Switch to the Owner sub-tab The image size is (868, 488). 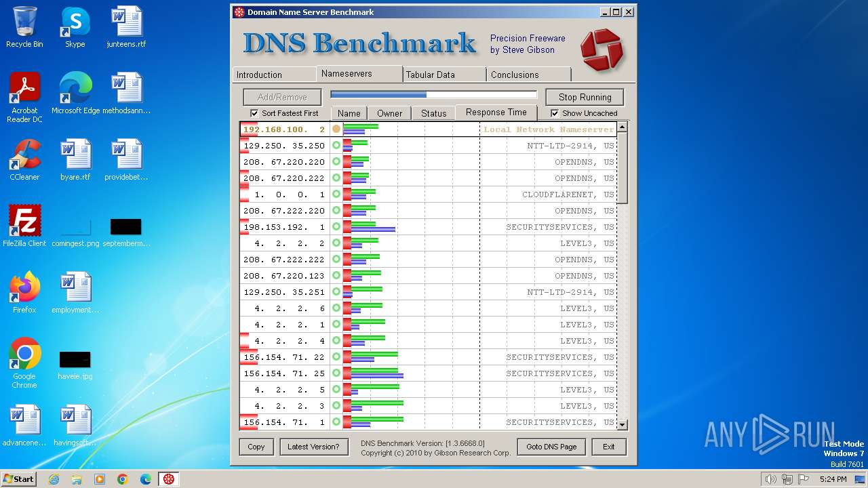pos(390,113)
